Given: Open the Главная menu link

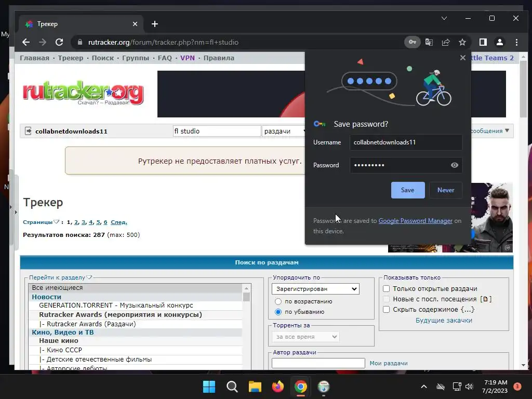Looking at the screenshot, I should pyautogui.click(x=34, y=58).
